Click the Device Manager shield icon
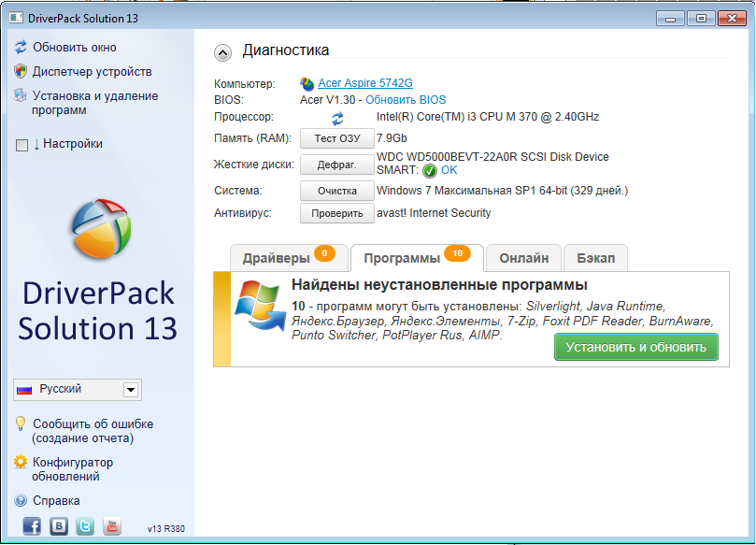The height and width of the screenshot is (545, 756). pos(21,71)
